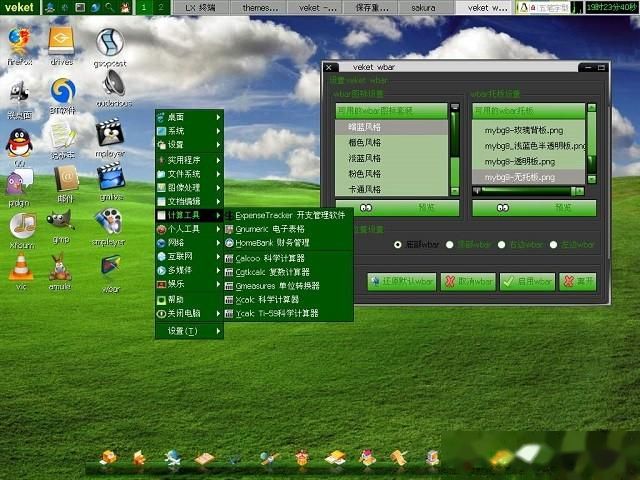Image resolution: width=640 pixels, height=480 pixels.
Task: Click the vertical scrollbar of the icon style list
Action: [x=455, y=149]
